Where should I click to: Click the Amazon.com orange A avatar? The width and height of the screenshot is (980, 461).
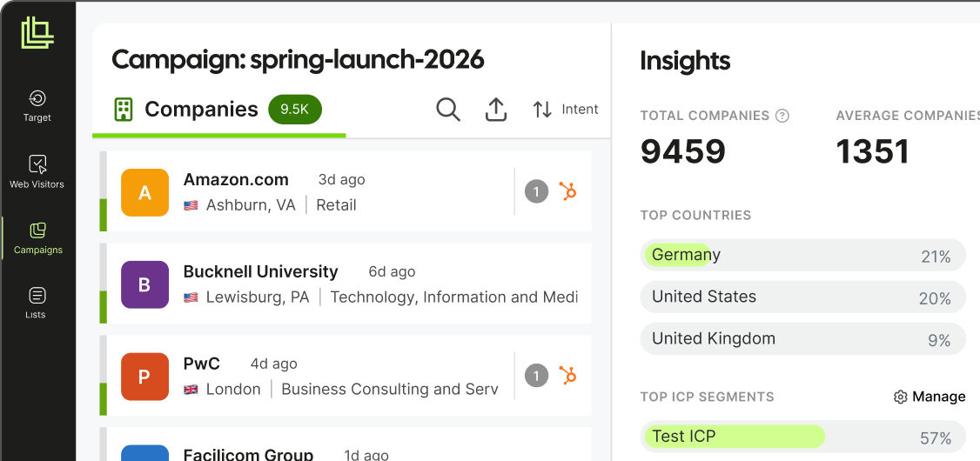pos(145,192)
